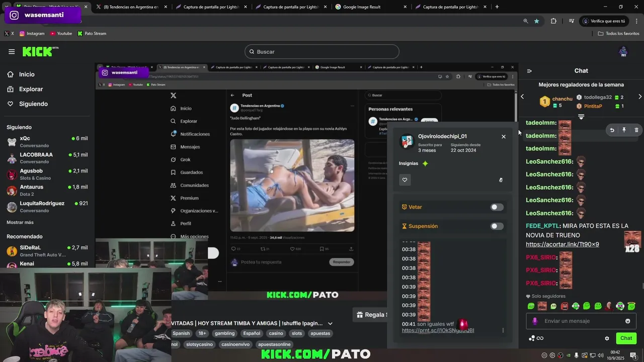Click the user card message history scrollbar
The width and height of the screenshot is (644, 362).
[x=503, y=330]
